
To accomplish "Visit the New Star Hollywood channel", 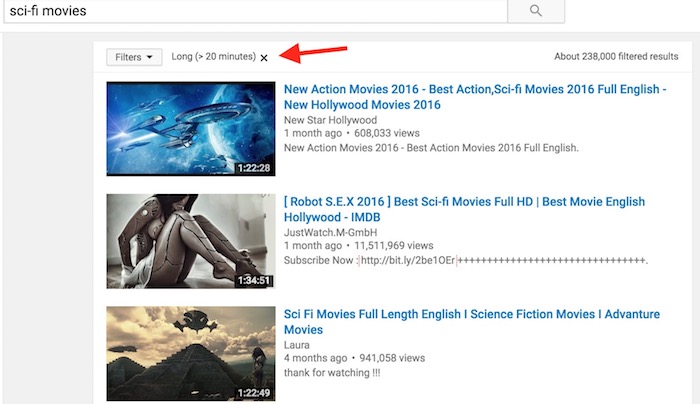I will (x=331, y=119).
